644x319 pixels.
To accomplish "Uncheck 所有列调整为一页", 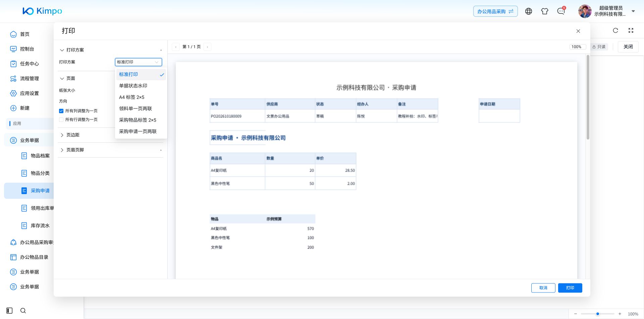I will 61,111.
